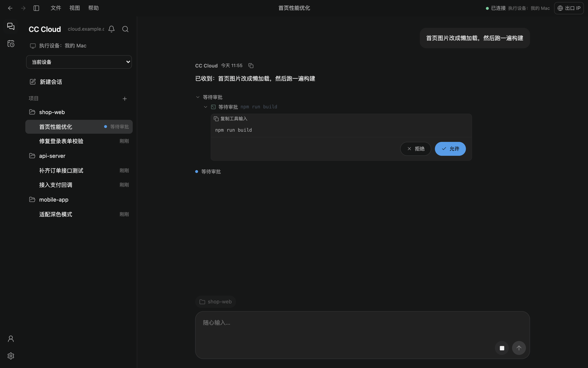This screenshot has height=368, width=588.
Task: Focus the 随心输入 message input box
Action: [363, 335]
